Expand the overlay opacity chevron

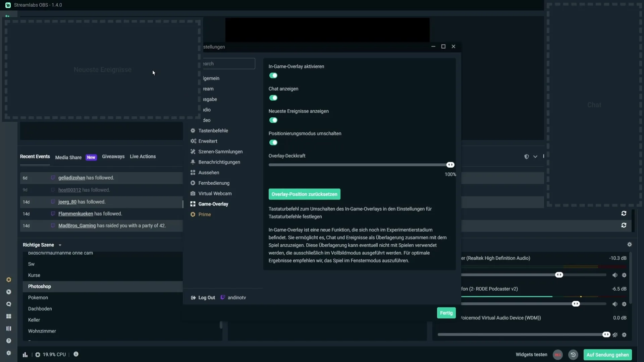coord(535,157)
